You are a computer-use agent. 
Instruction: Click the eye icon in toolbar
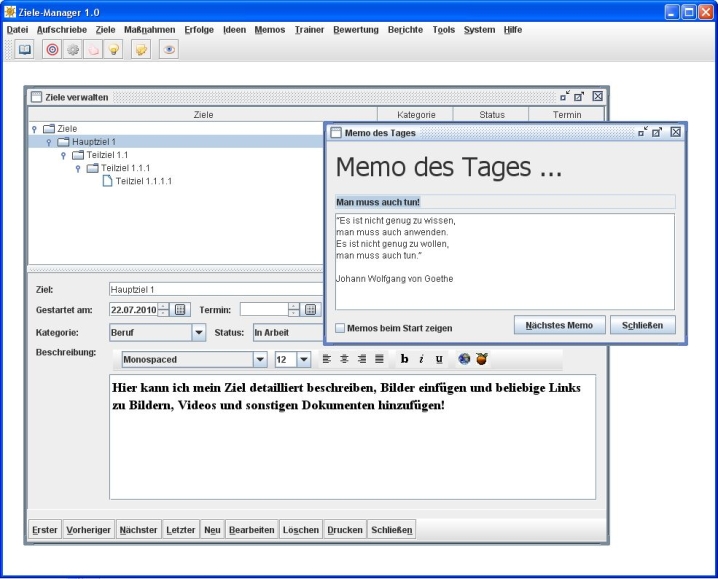pos(169,49)
